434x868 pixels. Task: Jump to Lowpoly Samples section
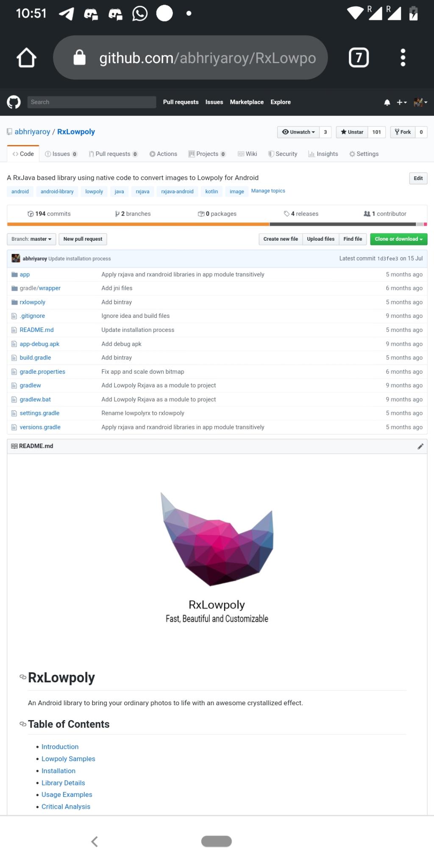[x=68, y=759]
